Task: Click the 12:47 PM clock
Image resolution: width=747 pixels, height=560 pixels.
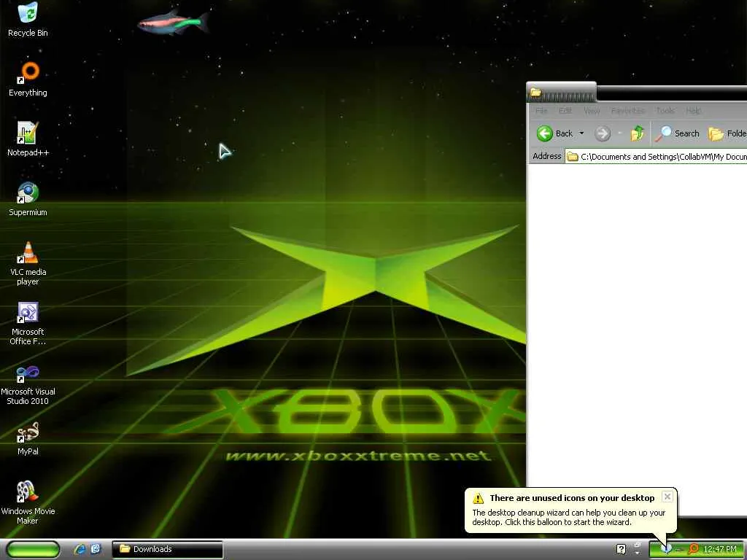Action: tap(720, 549)
